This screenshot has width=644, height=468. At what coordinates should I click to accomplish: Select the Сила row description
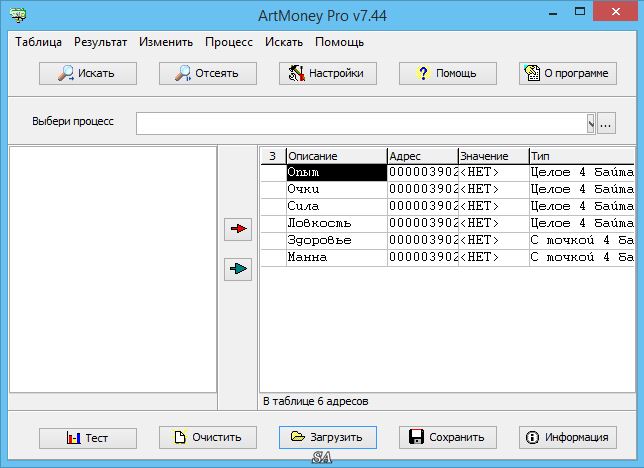tap(337, 206)
